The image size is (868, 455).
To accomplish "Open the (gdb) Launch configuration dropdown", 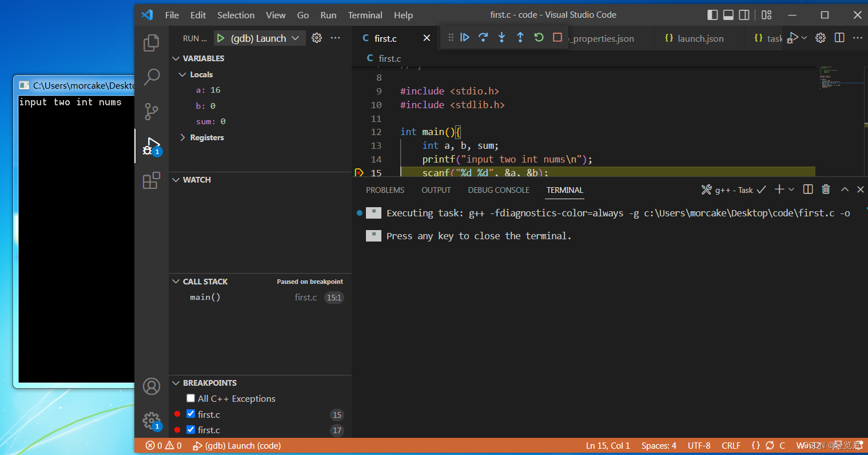I will [296, 38].
